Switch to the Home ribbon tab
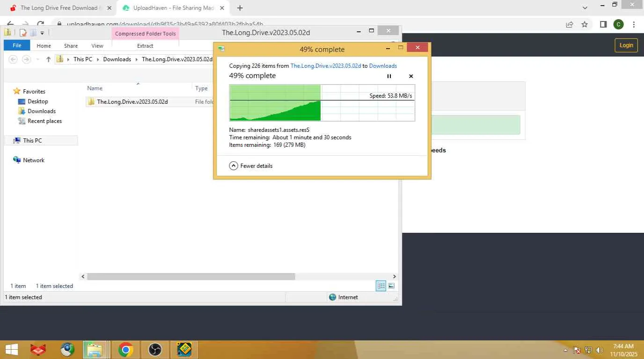 coord(44,46)
